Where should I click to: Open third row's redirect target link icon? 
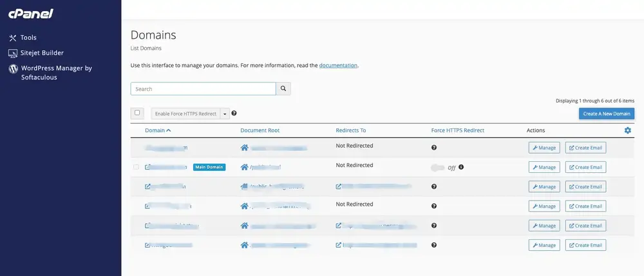[339, 186]
